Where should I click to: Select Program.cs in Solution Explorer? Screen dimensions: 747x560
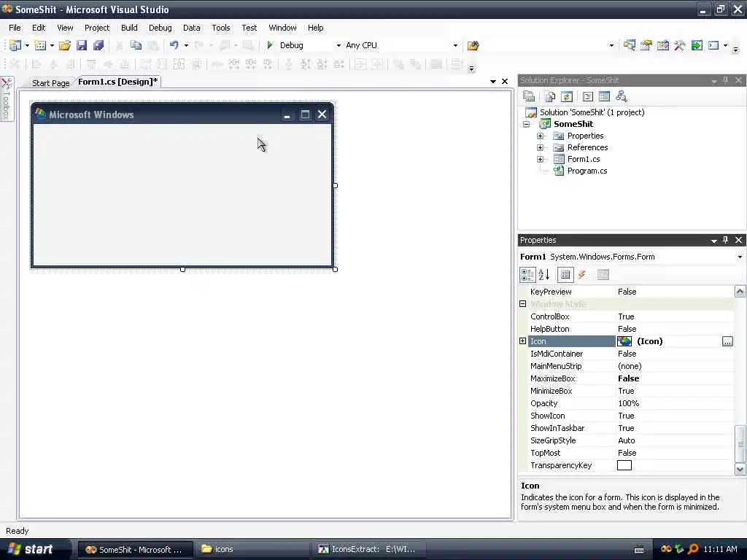(x=587, y=171)
